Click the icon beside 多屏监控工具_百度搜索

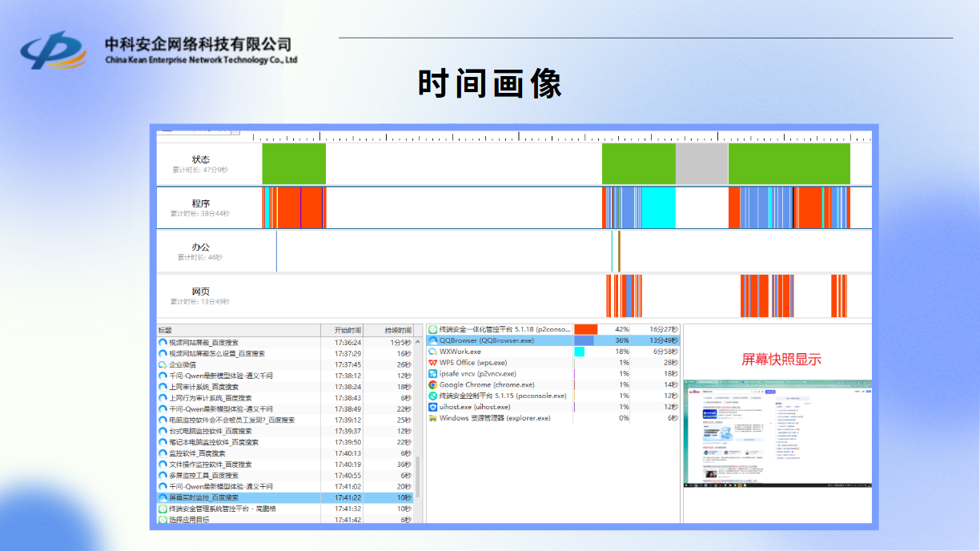tap(163, 476)
